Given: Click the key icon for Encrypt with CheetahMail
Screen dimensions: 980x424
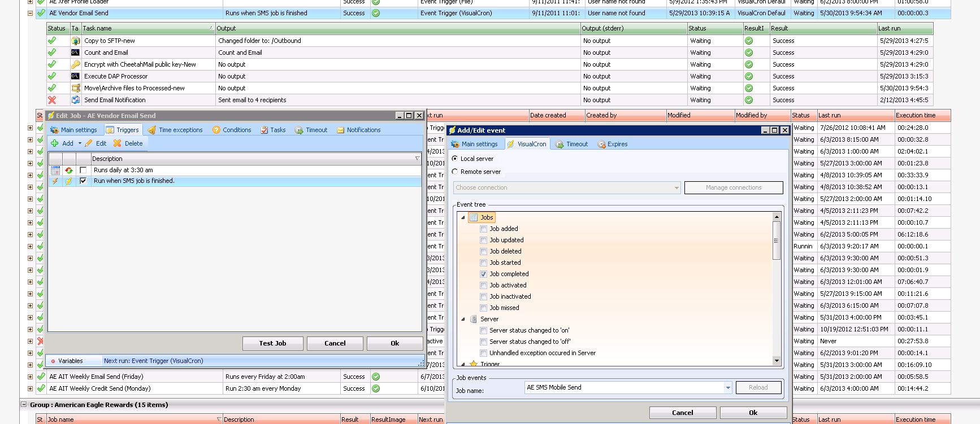Looking at the screenshot, I should 75,64.
